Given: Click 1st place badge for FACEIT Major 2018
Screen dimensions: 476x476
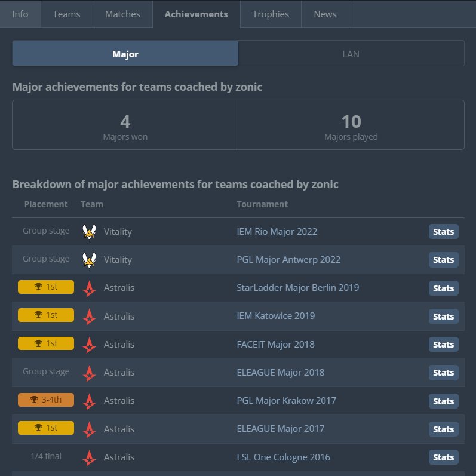Looking at the screenshot, I should pos(46,343).
